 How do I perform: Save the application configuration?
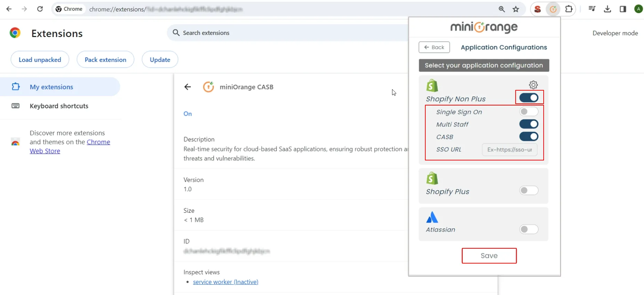pyautogui.click(x=489, y=256)
